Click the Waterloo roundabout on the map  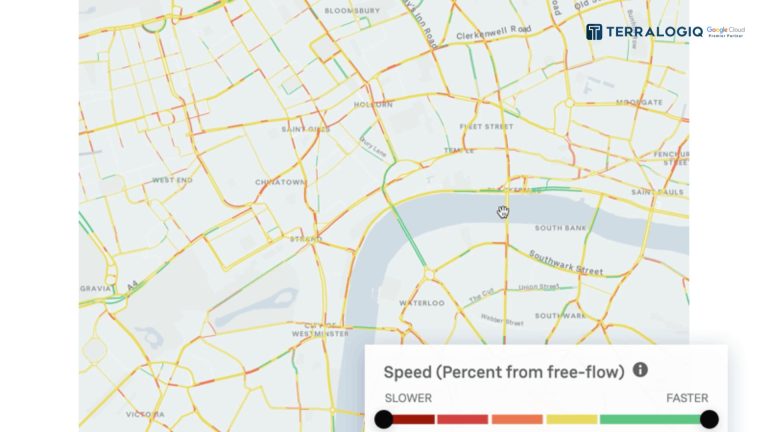coord(429,274)
